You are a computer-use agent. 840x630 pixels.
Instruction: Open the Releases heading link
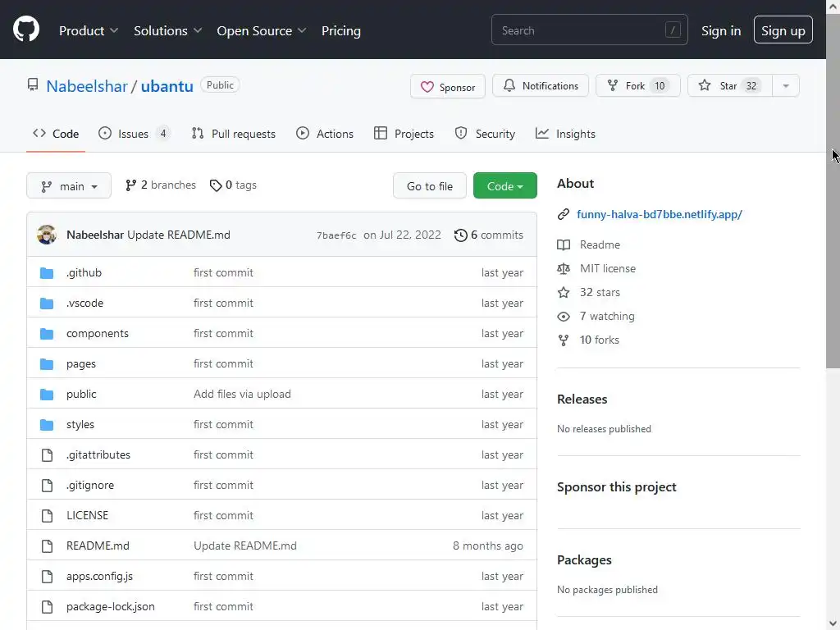tap(582, 399)
